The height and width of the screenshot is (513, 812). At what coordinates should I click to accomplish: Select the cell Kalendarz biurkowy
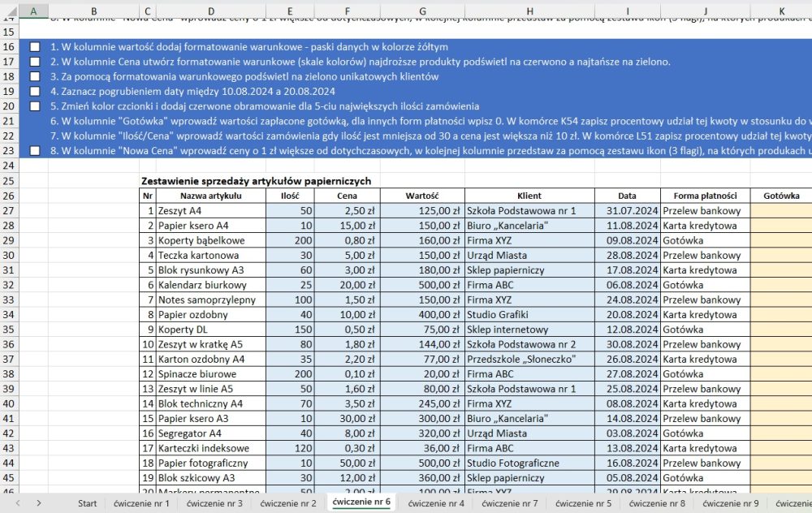coord(211,285)
